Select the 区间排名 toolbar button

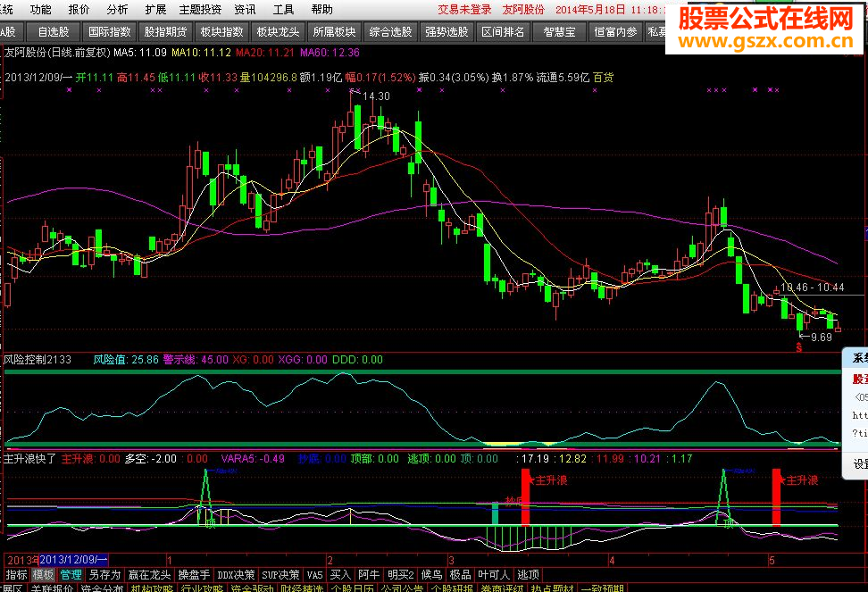503,32
